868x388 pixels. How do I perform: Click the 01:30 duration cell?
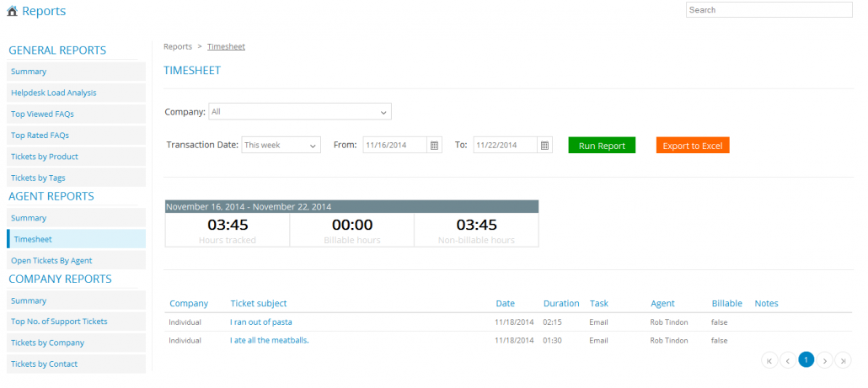click(553, 341)
